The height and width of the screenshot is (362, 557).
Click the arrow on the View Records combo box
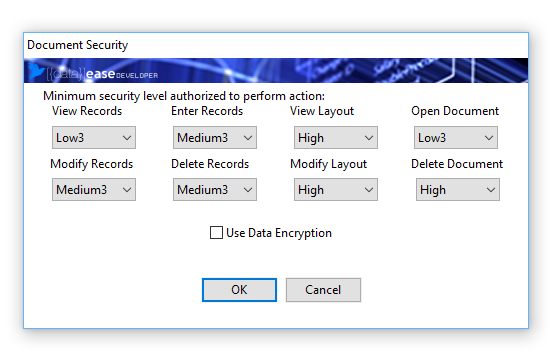[127, 138]
